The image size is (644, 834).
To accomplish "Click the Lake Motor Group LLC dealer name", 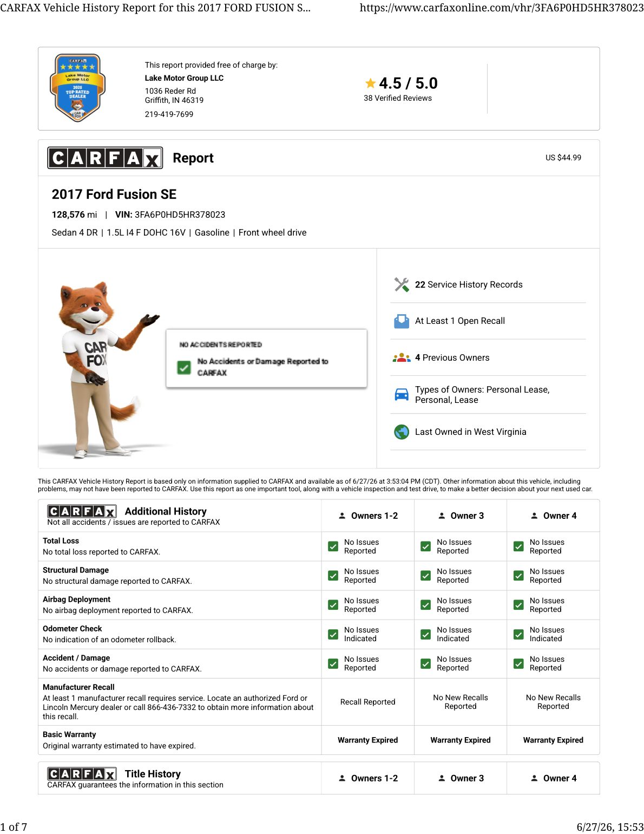I will pos(184,78).
